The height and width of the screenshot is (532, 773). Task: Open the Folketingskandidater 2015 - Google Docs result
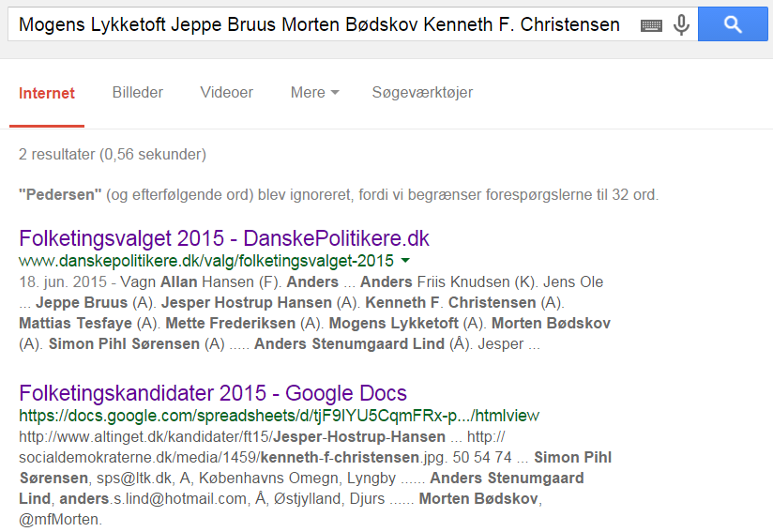click(x=213, y=393)
